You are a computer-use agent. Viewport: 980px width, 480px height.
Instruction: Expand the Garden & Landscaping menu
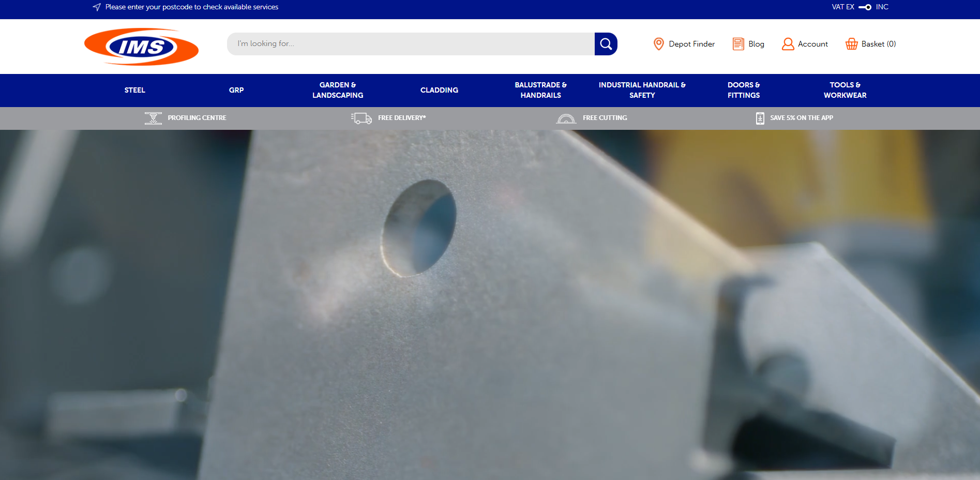tap(338, 90)
